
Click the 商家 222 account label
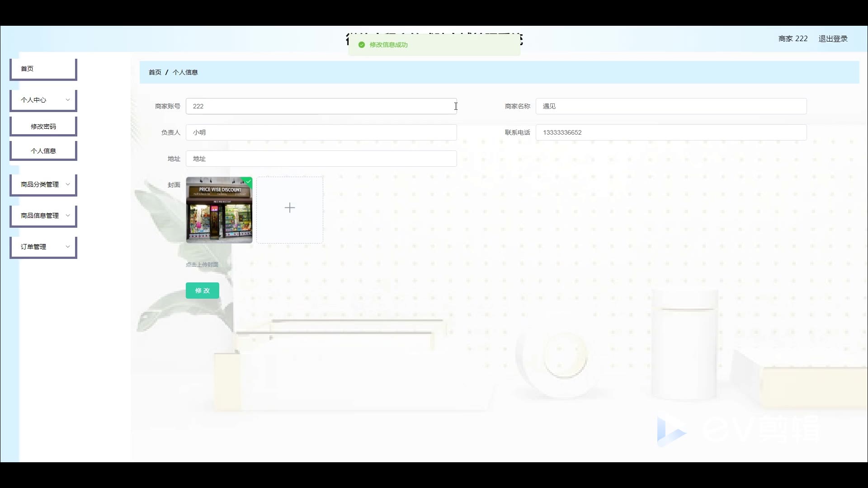tap(793, 39)
